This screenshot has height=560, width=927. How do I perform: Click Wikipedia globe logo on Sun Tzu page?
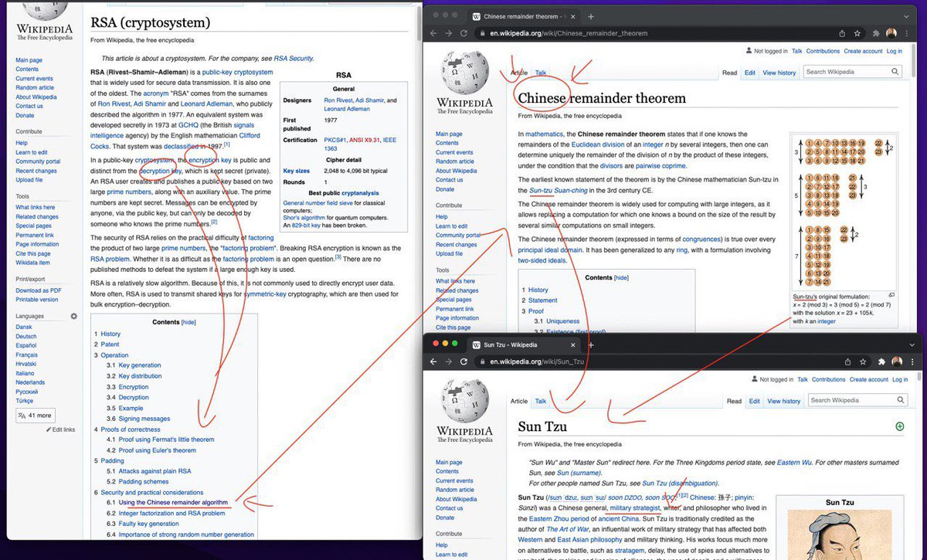[464, 411]
